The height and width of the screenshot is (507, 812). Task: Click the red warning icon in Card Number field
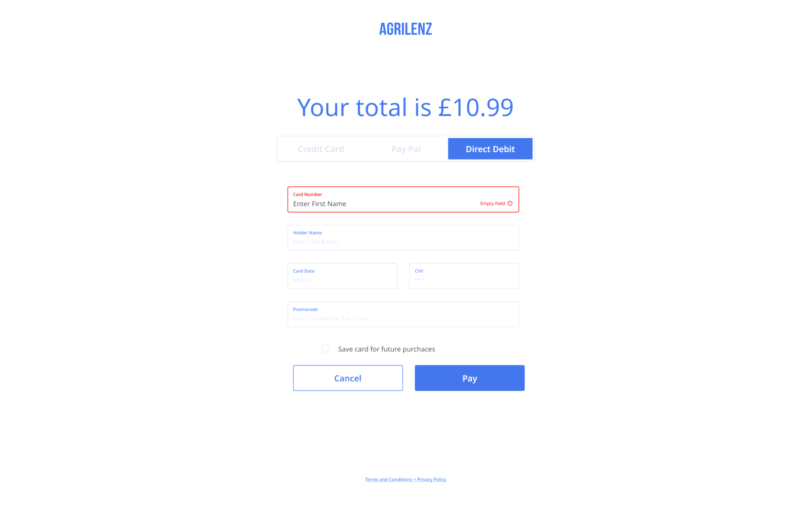tap(510, 203)
